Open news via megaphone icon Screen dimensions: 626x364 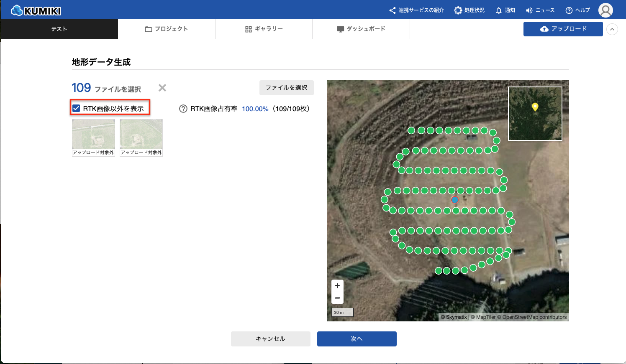pos(540,10)
